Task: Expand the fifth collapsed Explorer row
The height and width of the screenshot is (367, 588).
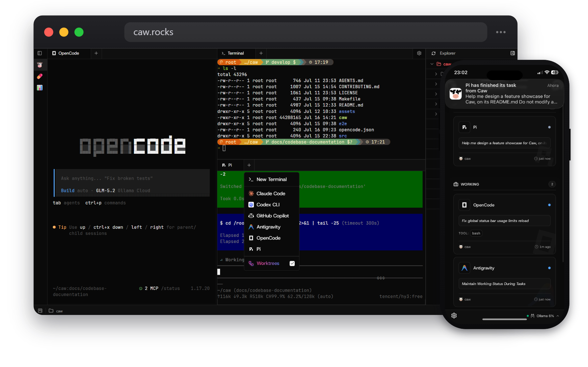Action: coord(436,114)
